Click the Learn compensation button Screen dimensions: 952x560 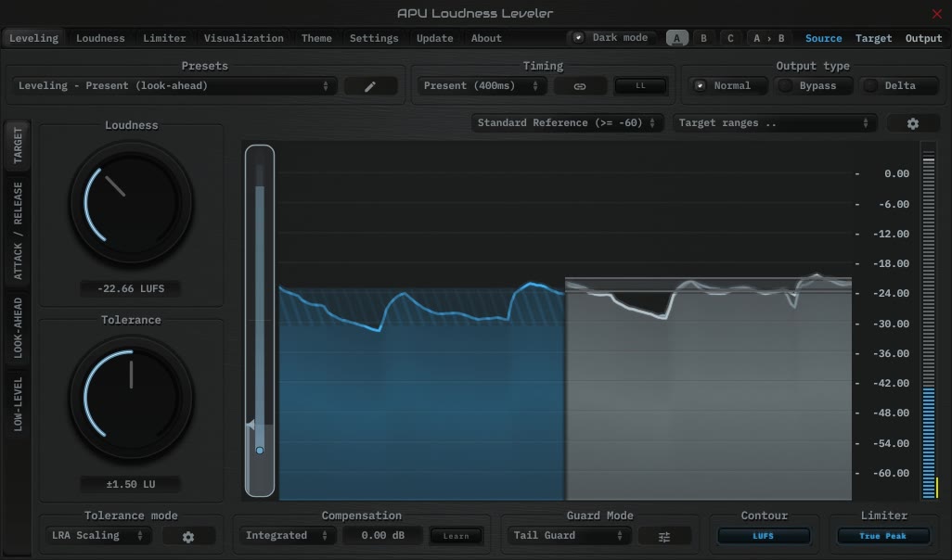click(x=456, y=536)
